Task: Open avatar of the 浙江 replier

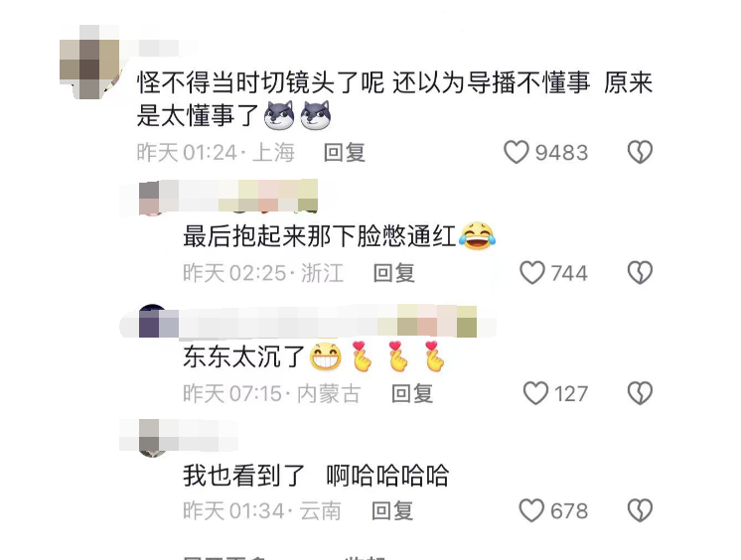Action: [152, 199]
